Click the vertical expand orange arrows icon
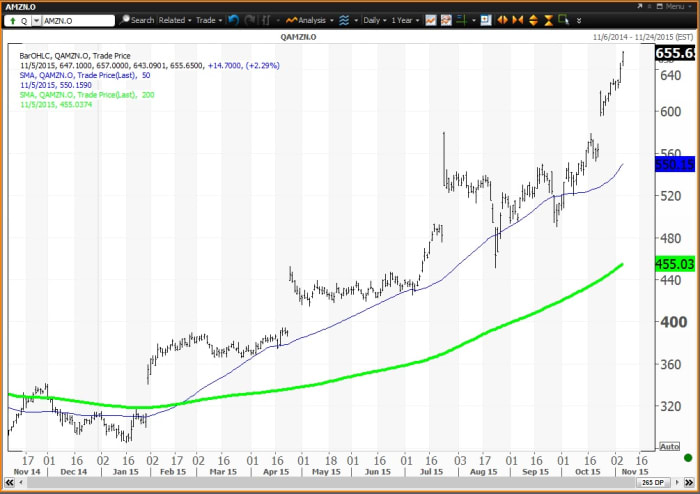Viewport: 700px width, 494px height. 533,20
